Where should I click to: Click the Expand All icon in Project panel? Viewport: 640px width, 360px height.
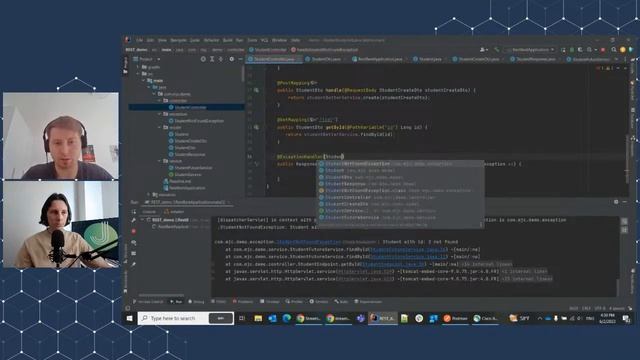pos(212,59)
